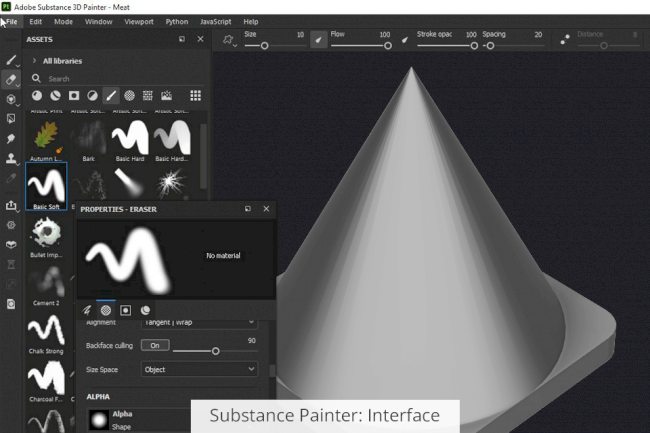Toggle Backface culling On button

pos(155,345)
